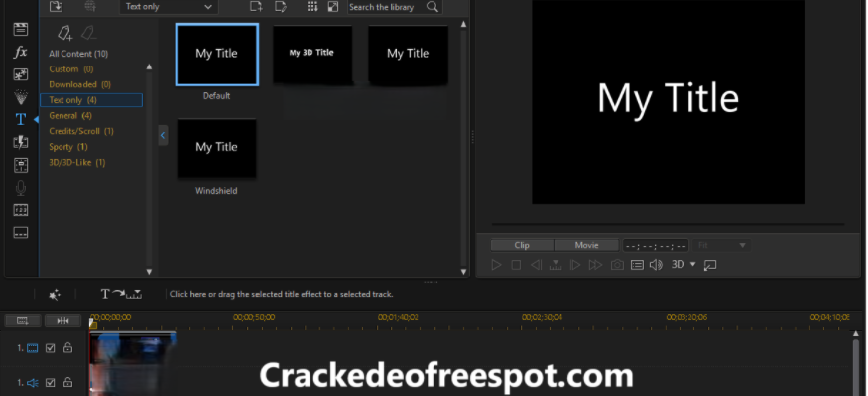Viewport: 868px width, 396px height.
Task: Toggle lock on video track 1
Action: coord(67,347)
